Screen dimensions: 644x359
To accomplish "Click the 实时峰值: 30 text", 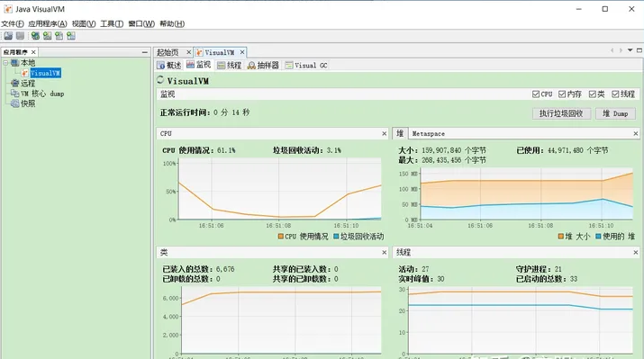I will click(x=422, y=279).
